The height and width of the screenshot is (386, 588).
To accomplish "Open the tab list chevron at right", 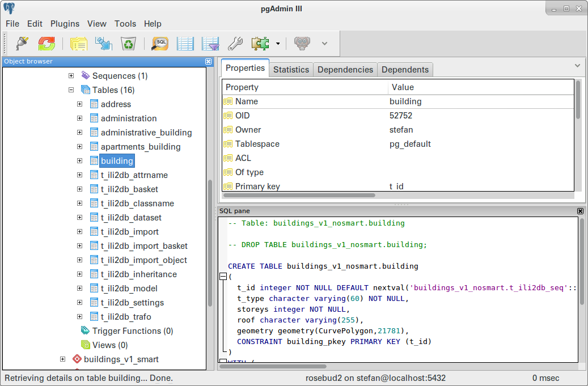I will 577,66.
